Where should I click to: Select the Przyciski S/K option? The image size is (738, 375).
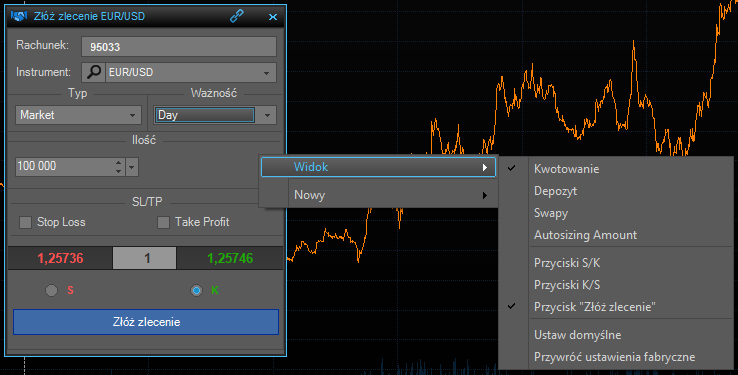pyautogui.click(x=616, y=263)
